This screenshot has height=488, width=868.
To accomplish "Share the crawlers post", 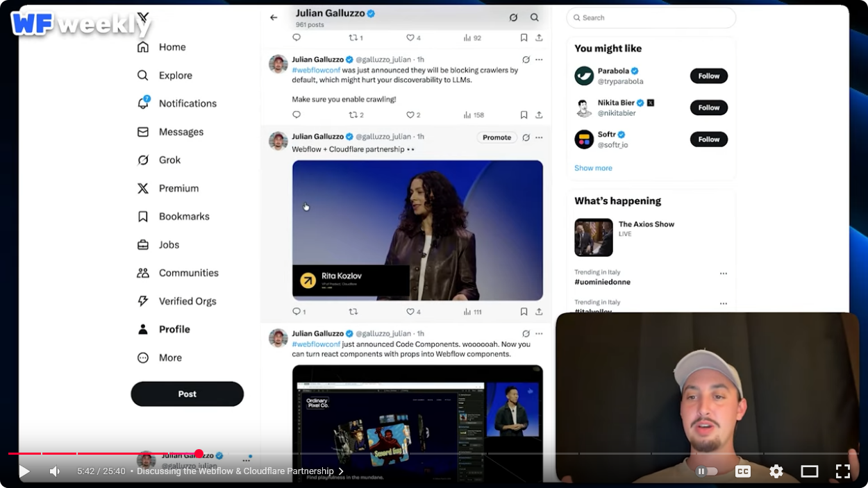I will click(x=539, y=115).
